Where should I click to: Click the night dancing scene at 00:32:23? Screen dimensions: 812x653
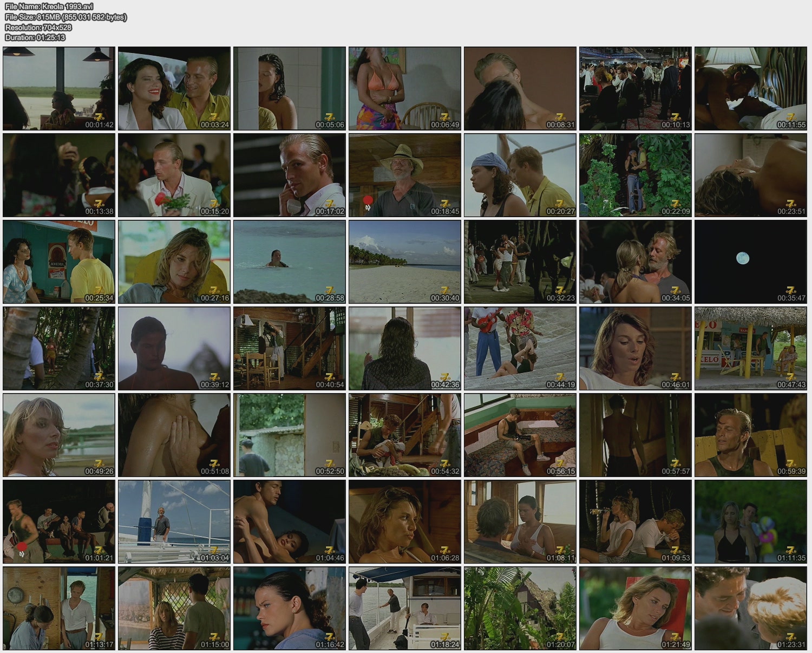coord(520,262)
